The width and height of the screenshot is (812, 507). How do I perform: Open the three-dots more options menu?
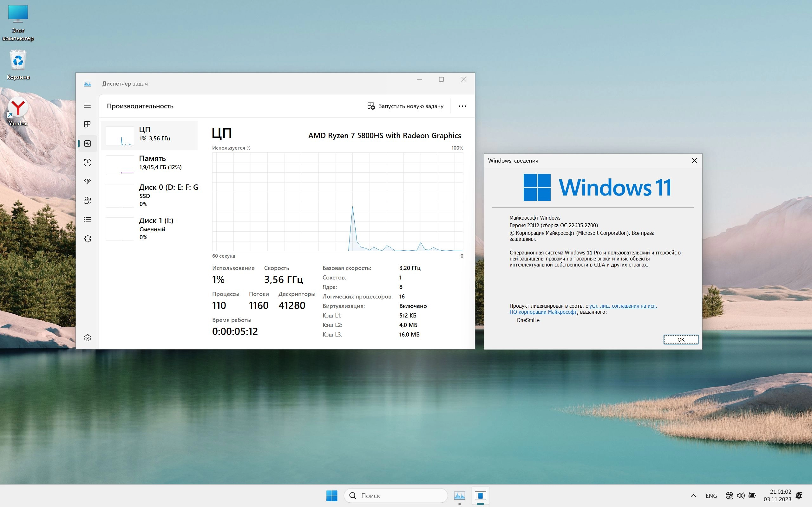click(462, 106)
